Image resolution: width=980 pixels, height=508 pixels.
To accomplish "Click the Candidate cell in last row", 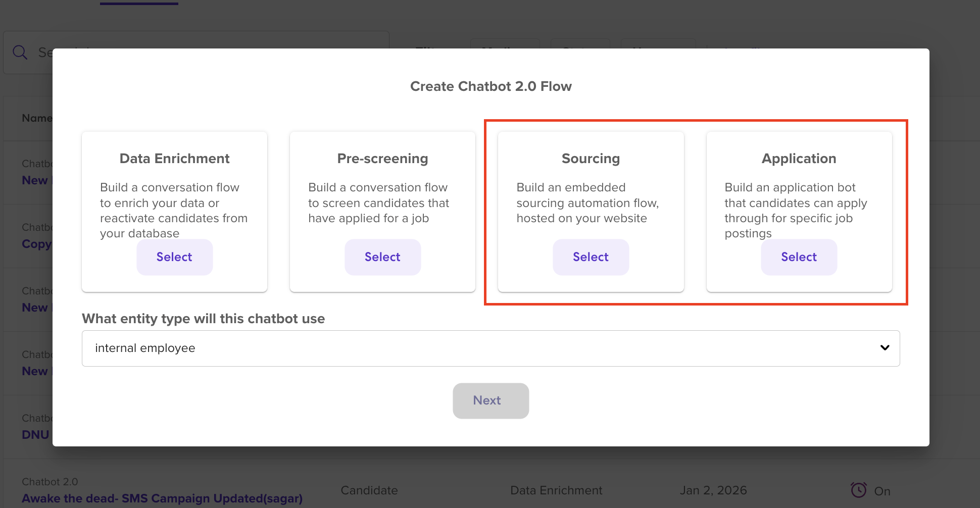I will pos(369,490).
